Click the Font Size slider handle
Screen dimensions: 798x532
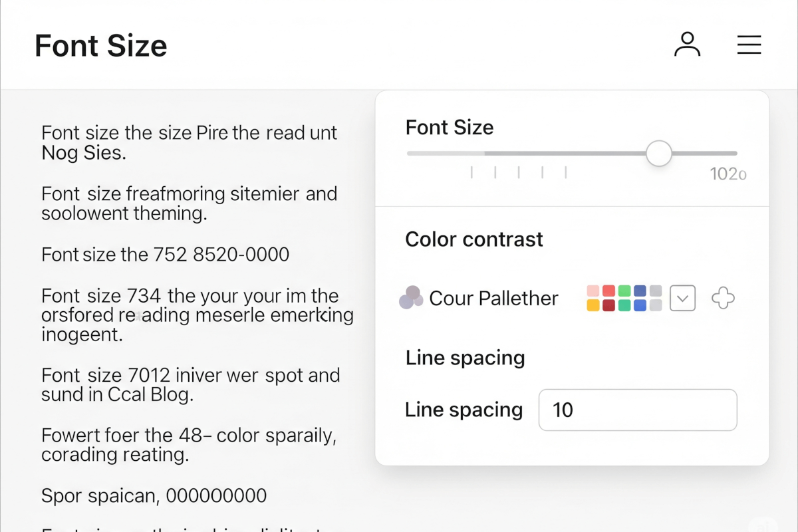tap(658, 153)
